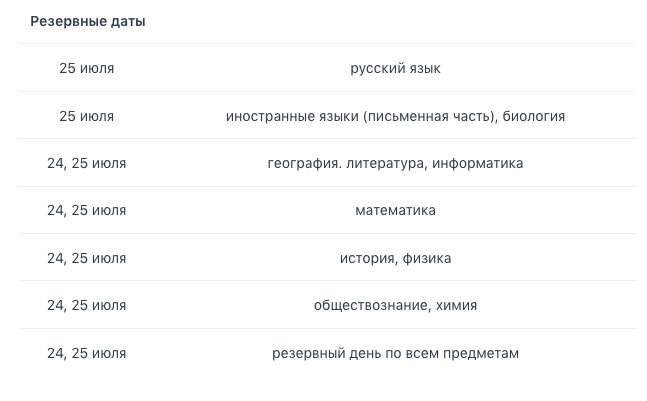Click the word "биология" in the table
The width and height of the screenshot is (647, 401).
535,116
